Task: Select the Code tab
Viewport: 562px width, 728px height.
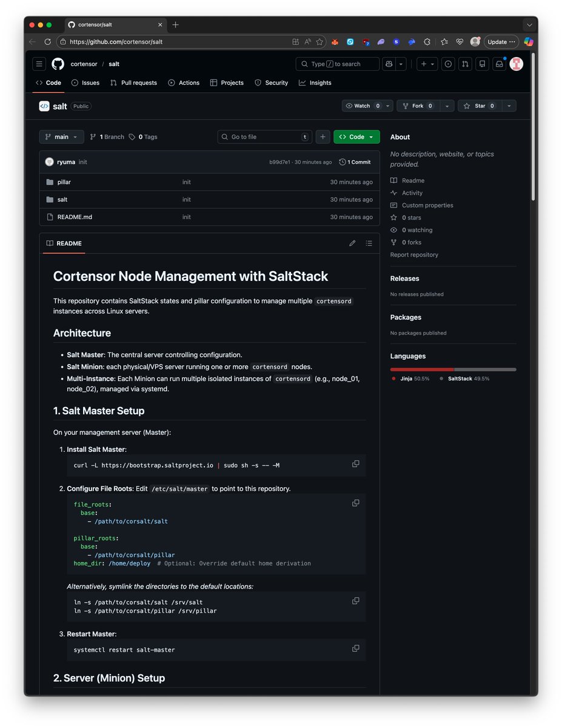Action: coord(49,83)
